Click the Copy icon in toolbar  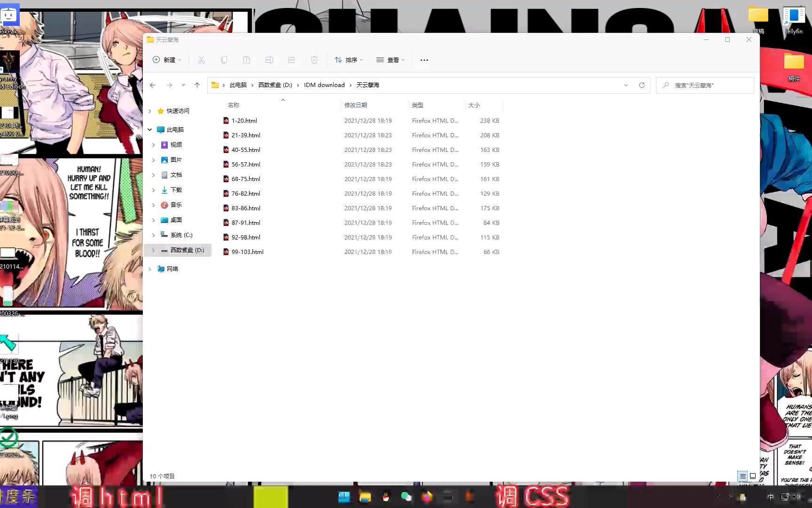(224, 60)
